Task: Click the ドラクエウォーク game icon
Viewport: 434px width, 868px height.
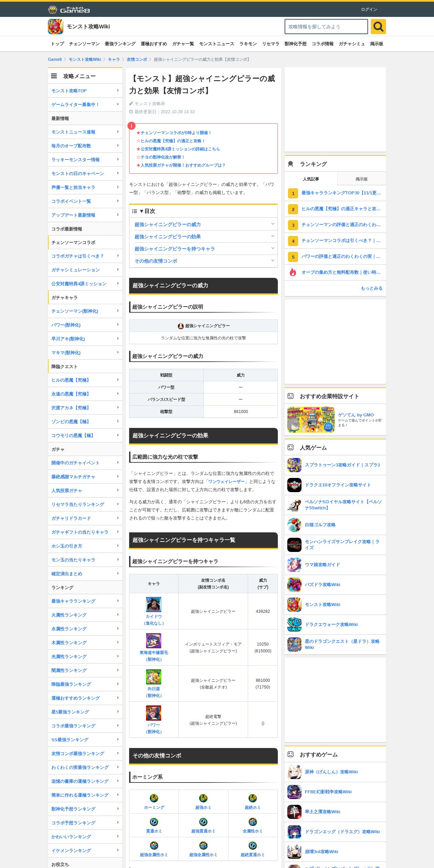Action: coord(294,625)
